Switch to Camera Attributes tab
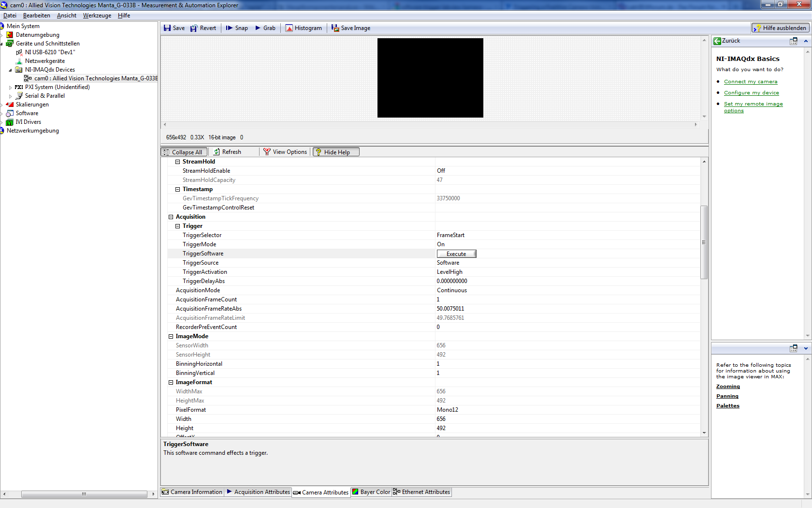 [321, 493]
